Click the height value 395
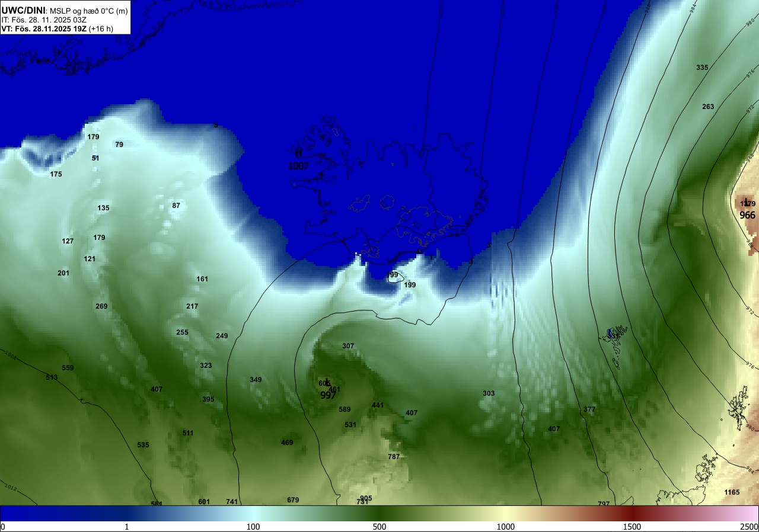759x532 pixels. click(208, 399)
